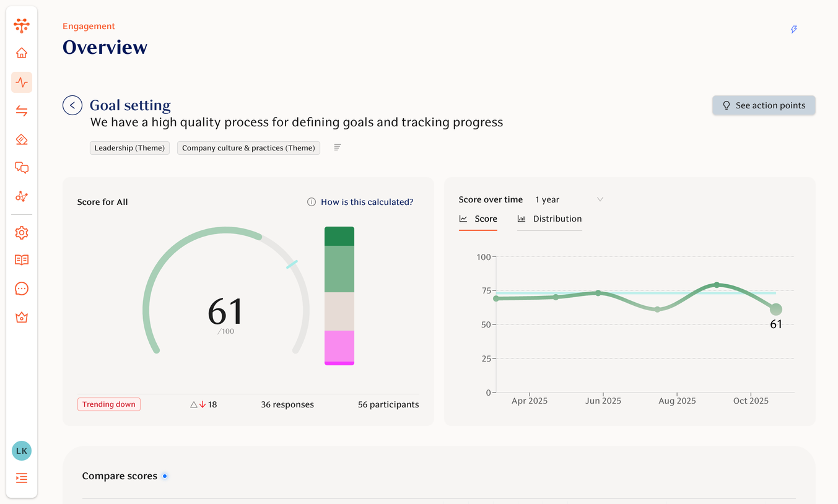Select the network analytics icon in the sidebar

coord(22,196)
